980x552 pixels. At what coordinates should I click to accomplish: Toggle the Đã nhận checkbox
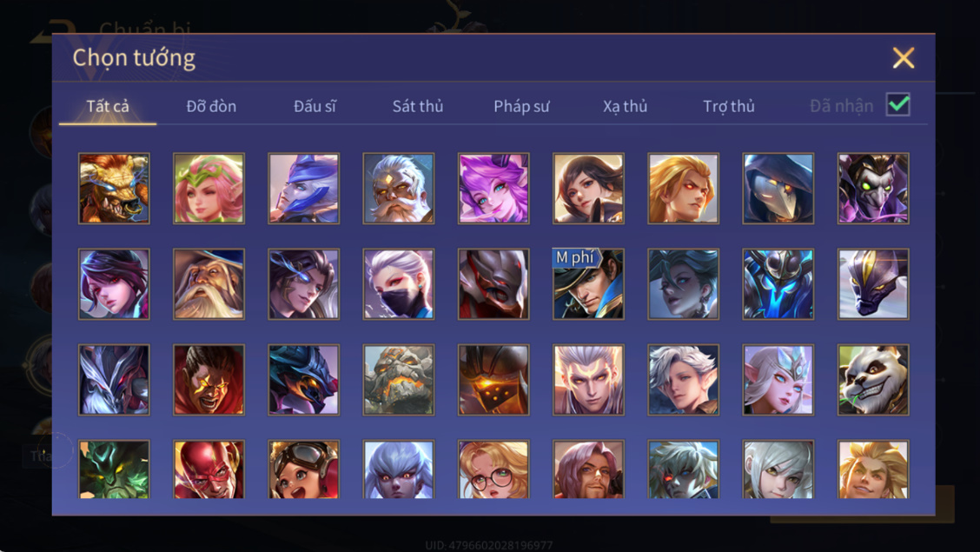coord(898,104)
